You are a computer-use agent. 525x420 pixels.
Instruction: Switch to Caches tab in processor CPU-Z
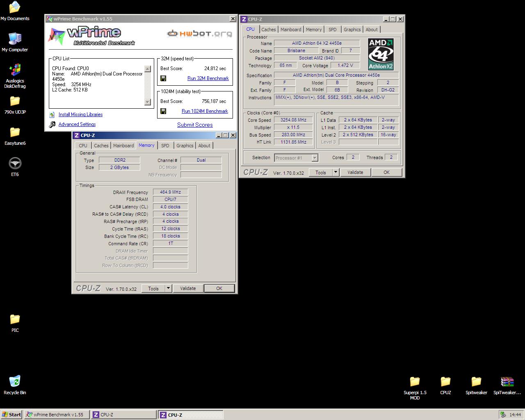pos(269,30)
